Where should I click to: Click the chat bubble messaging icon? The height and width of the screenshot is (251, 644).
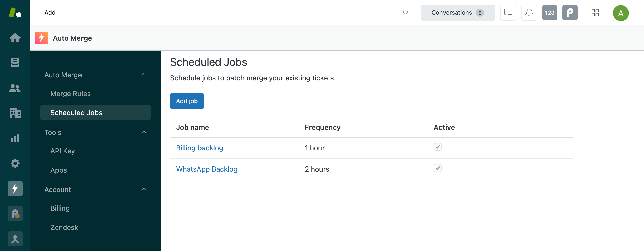coord(508,12)
